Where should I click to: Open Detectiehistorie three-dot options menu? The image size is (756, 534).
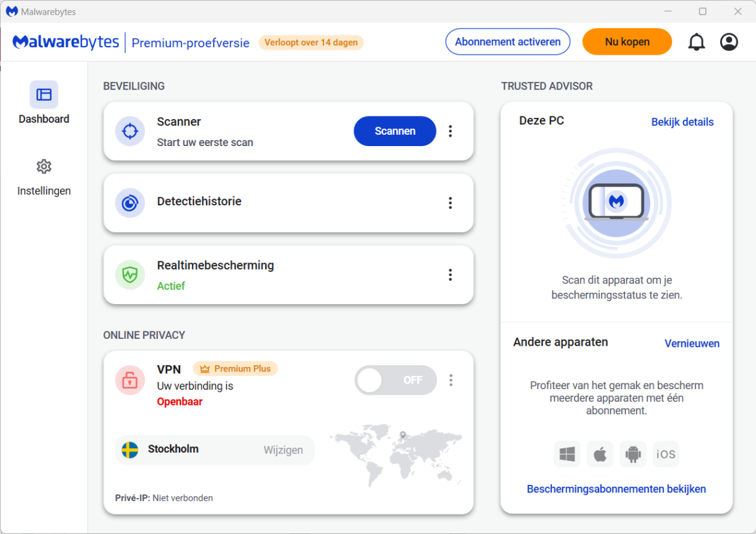click(450, 203)
